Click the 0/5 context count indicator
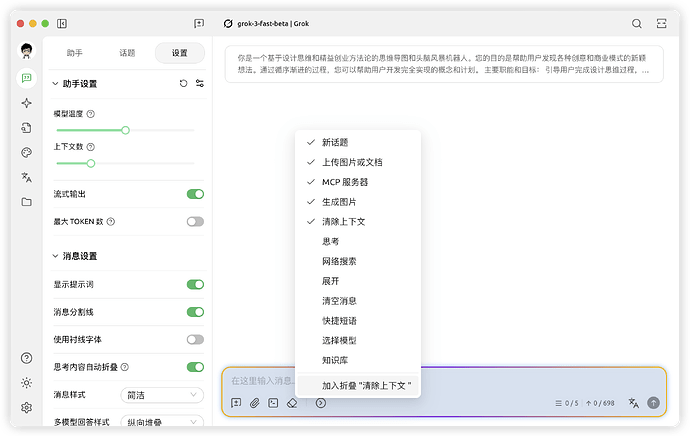The image size is (690, 436). coord(567,403)
